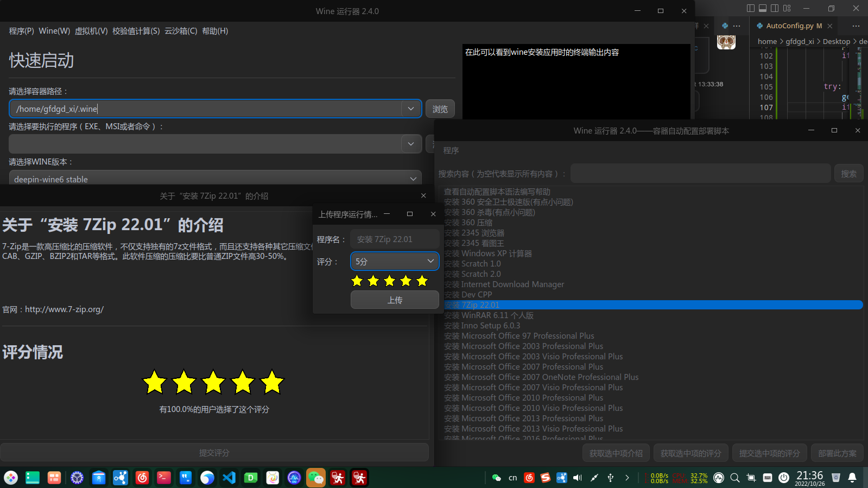The image size is (868, 488).
Task: Select 安装 WinRAR 6.11 个人版 in the list
Action: click(x=653, y=315)
